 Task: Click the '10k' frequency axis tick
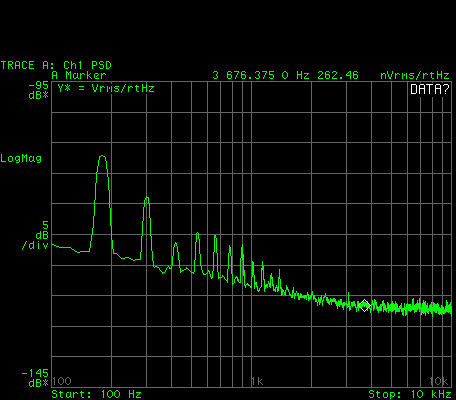coord(439,381)
